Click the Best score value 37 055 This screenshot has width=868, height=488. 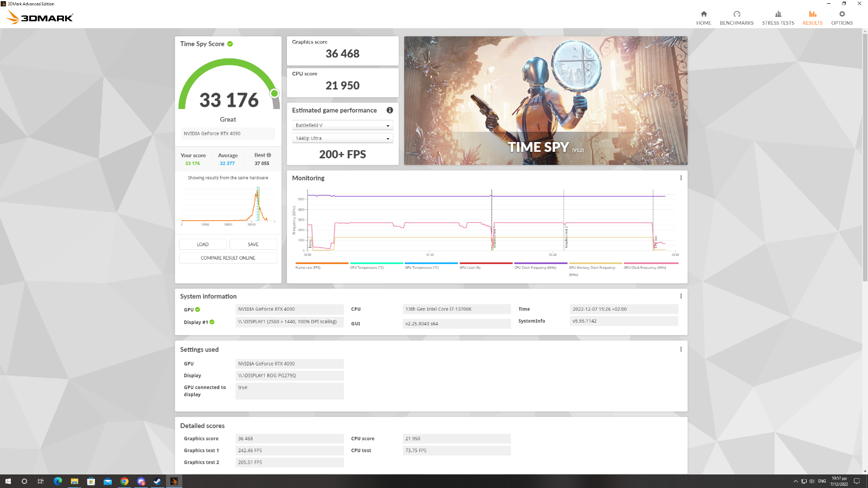click(262, 163)
